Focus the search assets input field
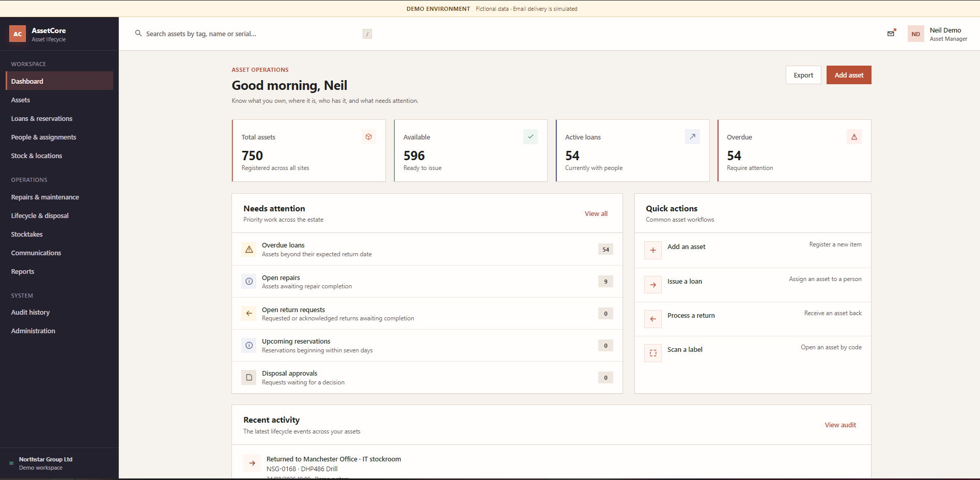The image size is (980, 480). 253,34
